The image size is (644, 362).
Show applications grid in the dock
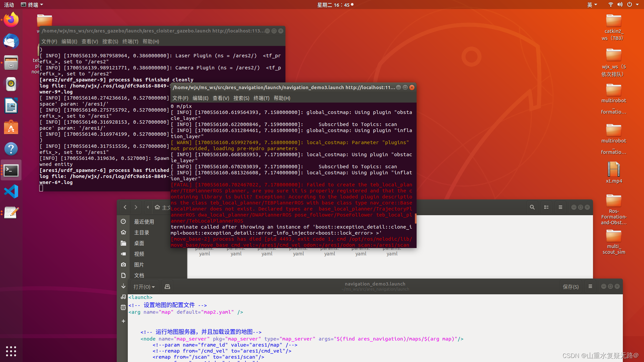click(x=11, y=351)
